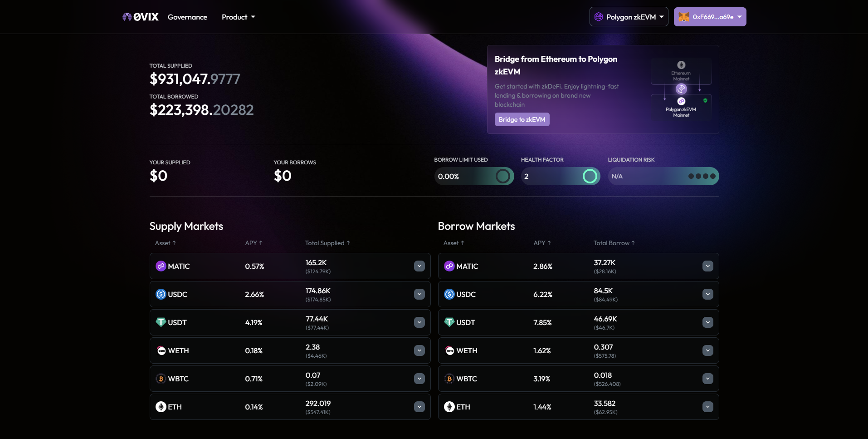Click the 292.019 ETH total supplied value
Viewport: 868px width, 439px height.
pos(318,403)
